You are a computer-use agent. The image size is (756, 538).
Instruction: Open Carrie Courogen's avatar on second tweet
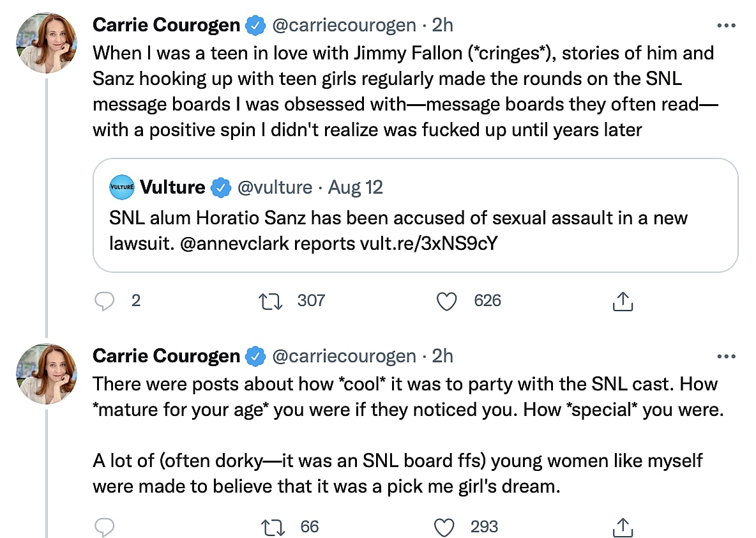coord(46,374)
